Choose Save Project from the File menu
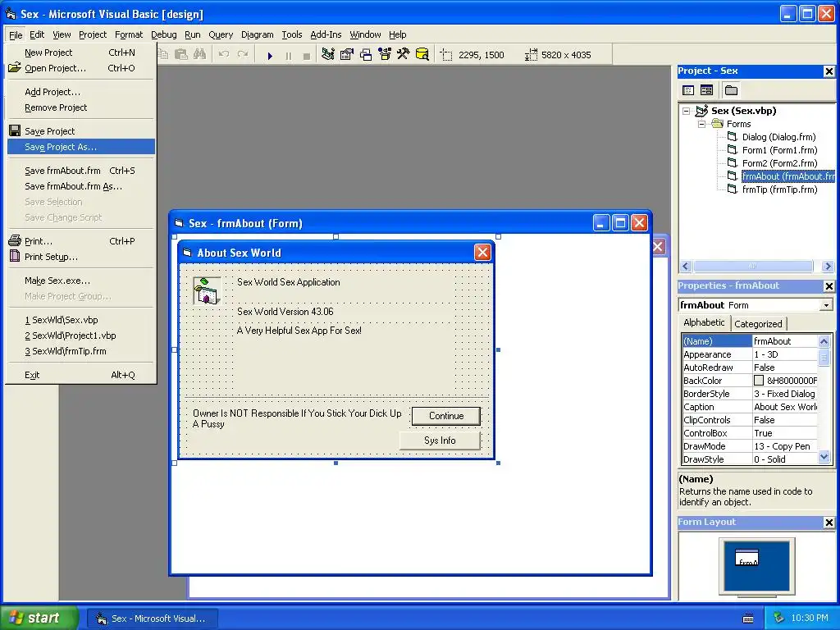The height and width of the screenshot is (630, 840). [x=81, y=131]
